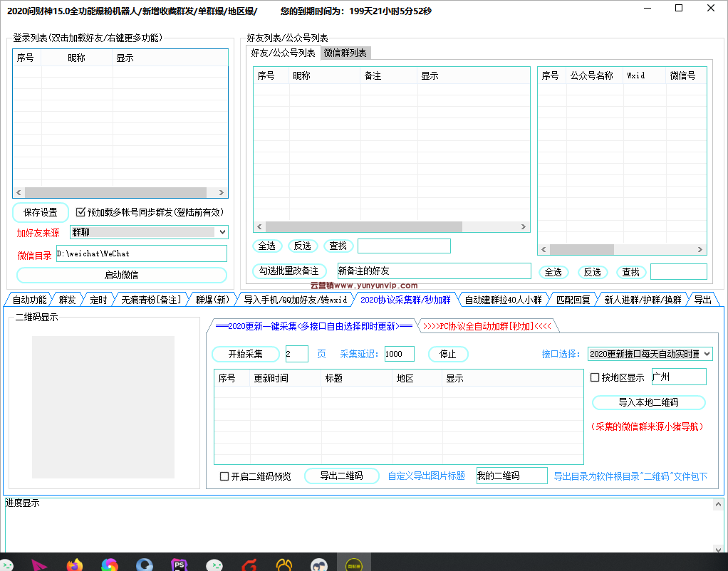Click the orange penguin-shaped taskbar icon
The image size is (728, 571).
[x=284, y=565]
